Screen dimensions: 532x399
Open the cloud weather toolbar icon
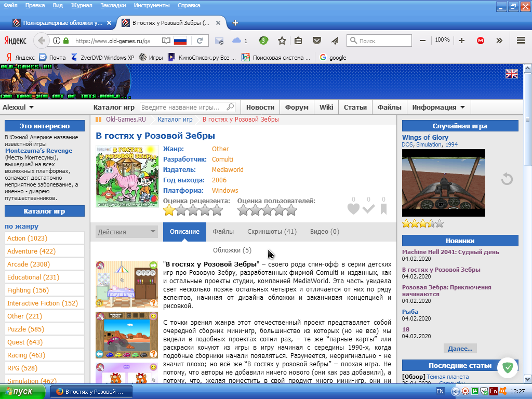coord(236,41)
